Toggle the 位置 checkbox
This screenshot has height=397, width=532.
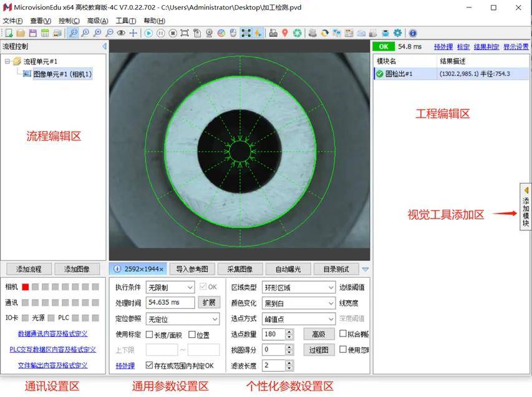point(191,335)
